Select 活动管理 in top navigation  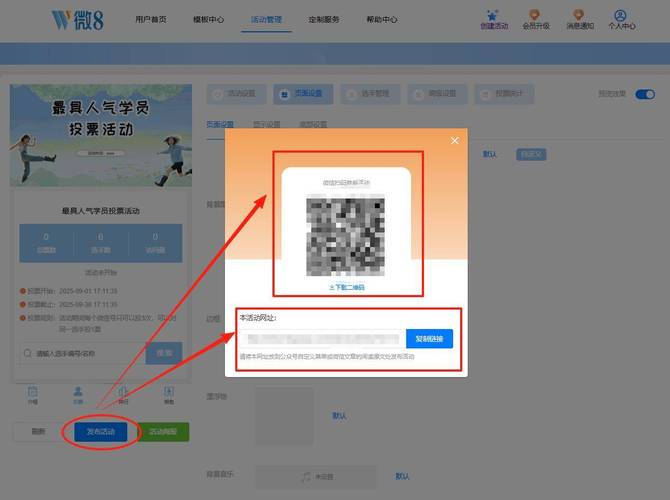[x=266, y=19]
